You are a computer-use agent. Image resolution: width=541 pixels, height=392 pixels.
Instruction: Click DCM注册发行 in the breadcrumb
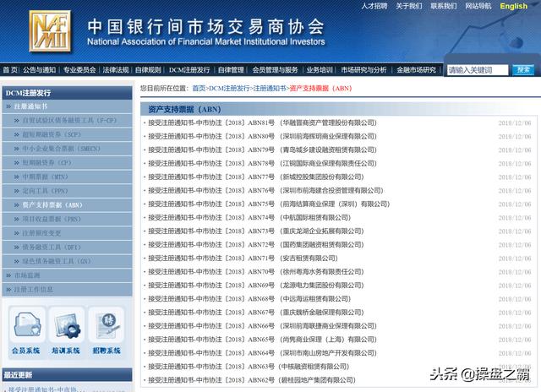tap(229, 88)
